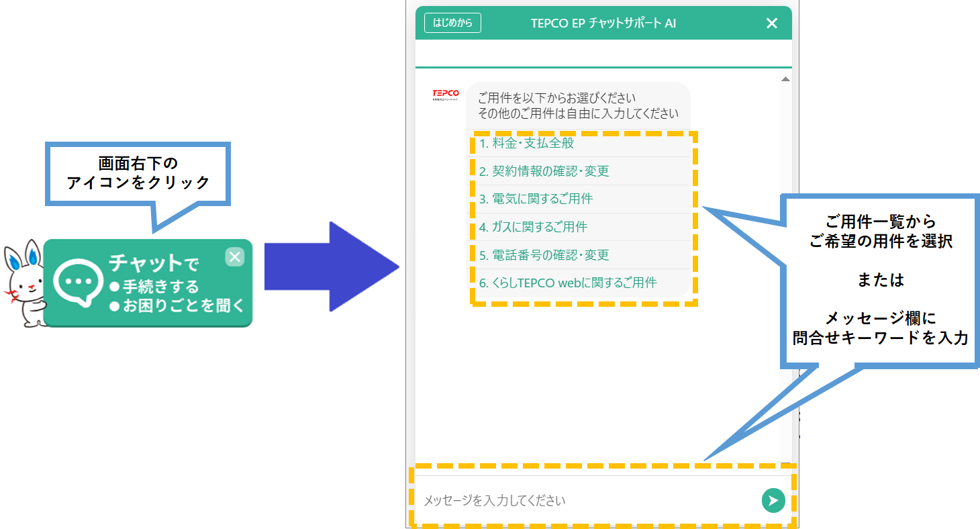Open 6. くらしTEPCO webに関するご用件

coord(579,283)
